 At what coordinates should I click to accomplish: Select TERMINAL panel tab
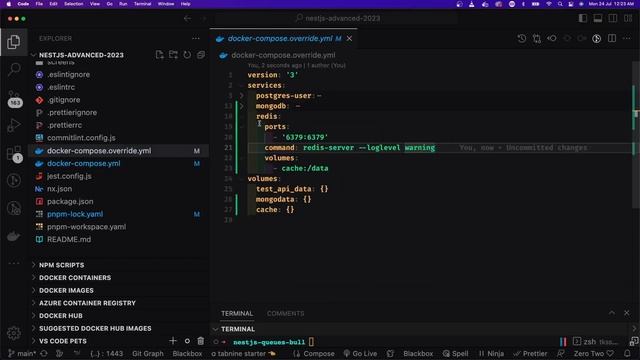pos(237,313)
